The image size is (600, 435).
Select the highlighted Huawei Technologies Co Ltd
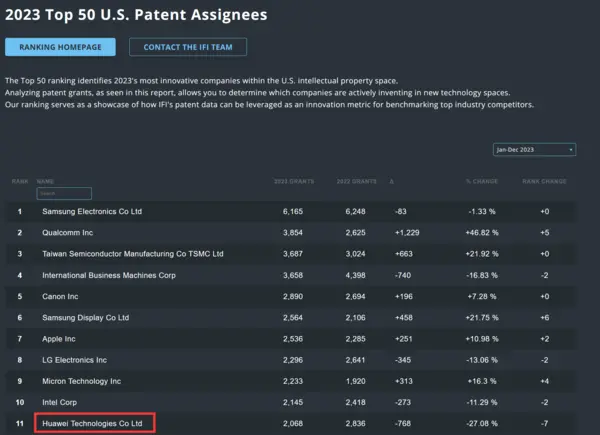coord(94,424)
